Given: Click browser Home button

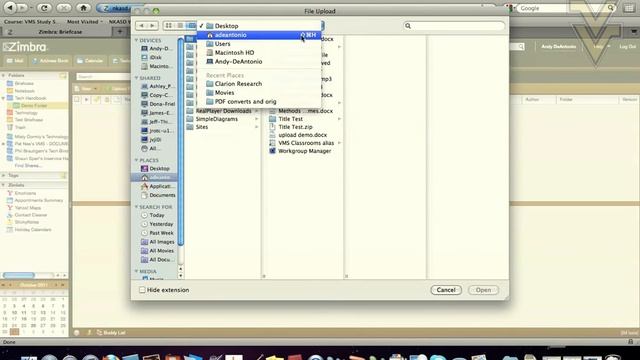Looking at the screenshot, I should pos(83,8).
